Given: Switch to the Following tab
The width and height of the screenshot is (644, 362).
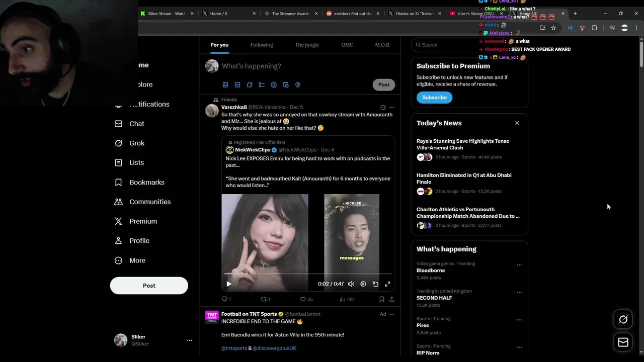Looking at the screenshot, I should coord(262,45).
